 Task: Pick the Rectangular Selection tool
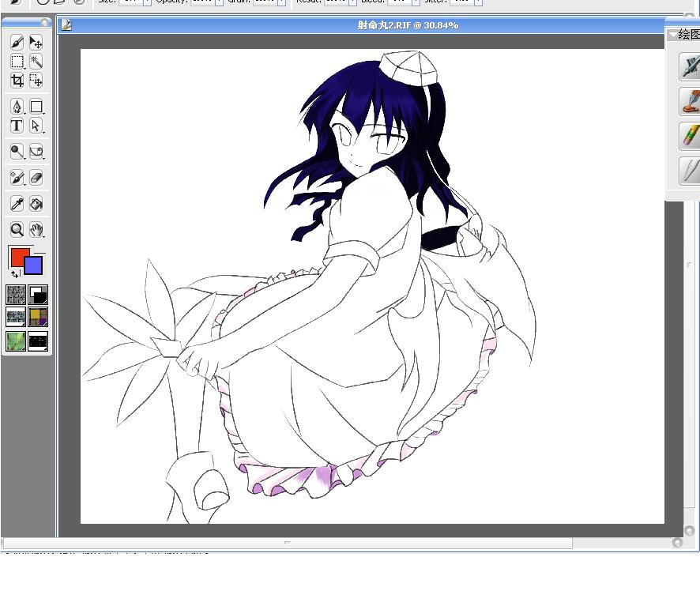pos(17,61)
